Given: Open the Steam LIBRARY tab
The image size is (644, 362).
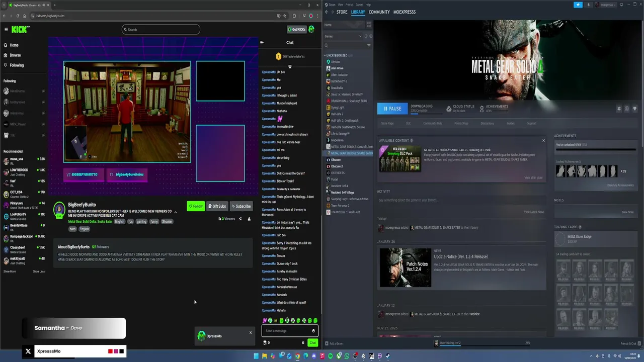Looking at the screenshot, I should coord(358,12).
